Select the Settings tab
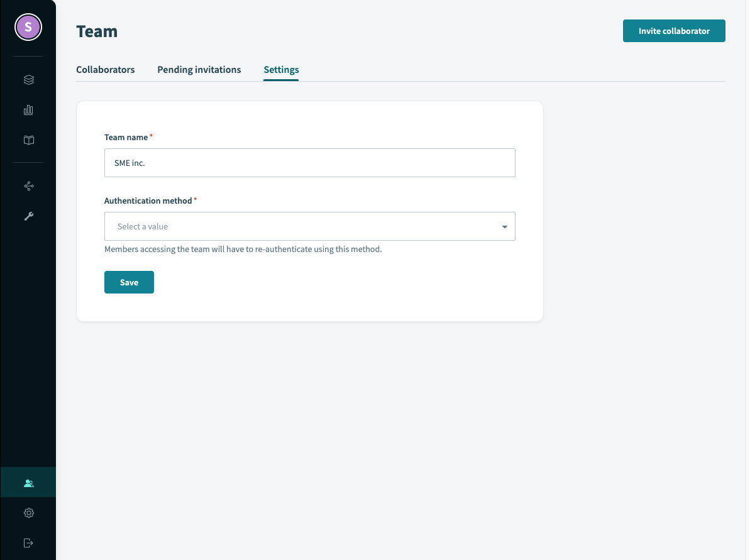 click(280, 69)
